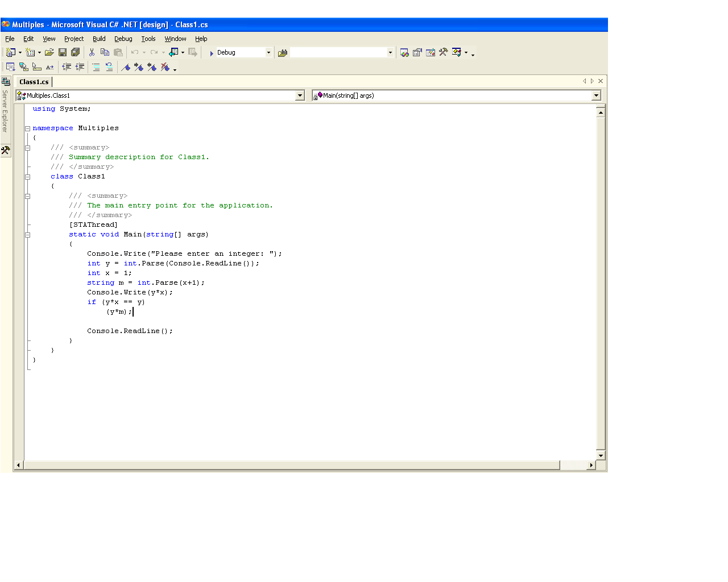Open the View menu
Screen dimensions: 728x582
point(49,39)
